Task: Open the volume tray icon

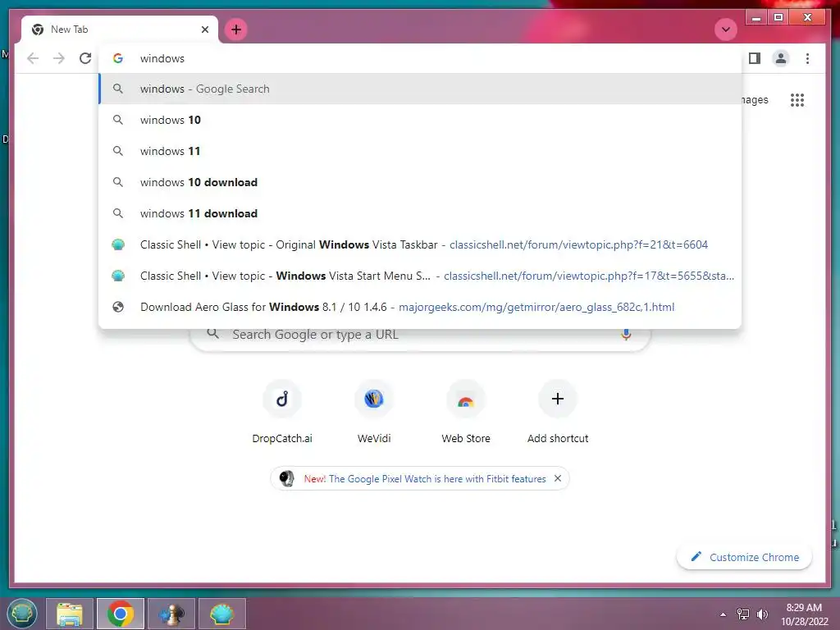Action: pyautogui.click(x=762, y=614)
